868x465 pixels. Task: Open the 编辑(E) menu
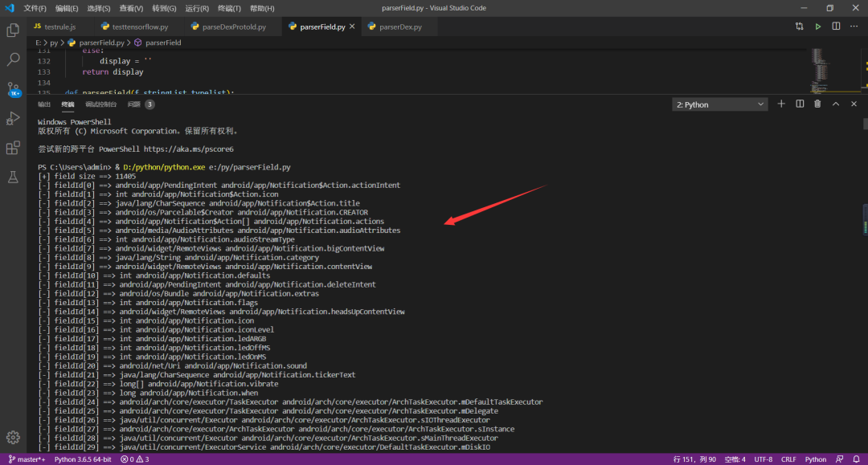[x=67, y=8]
